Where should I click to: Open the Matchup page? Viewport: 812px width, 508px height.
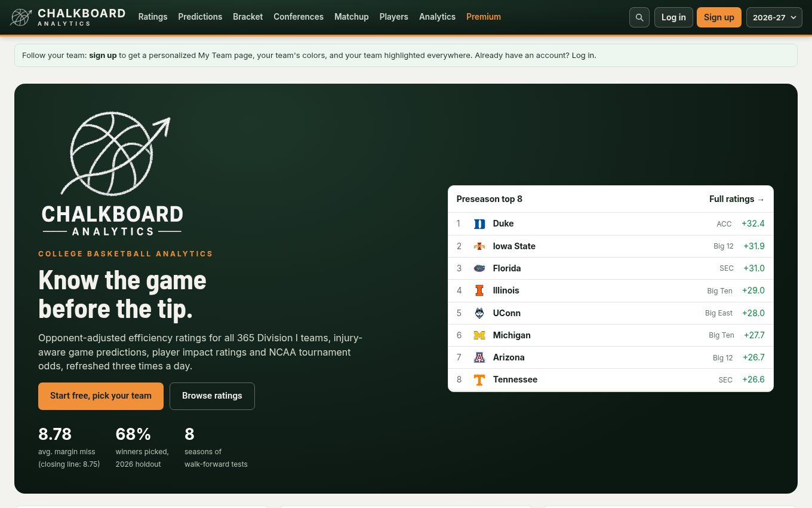tap(352, 17)
